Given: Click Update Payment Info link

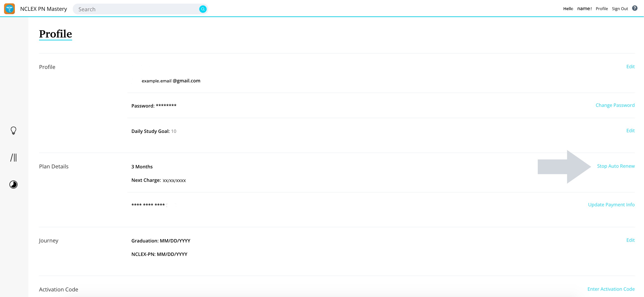Looking at the screenshot, I should coord(611,205).
